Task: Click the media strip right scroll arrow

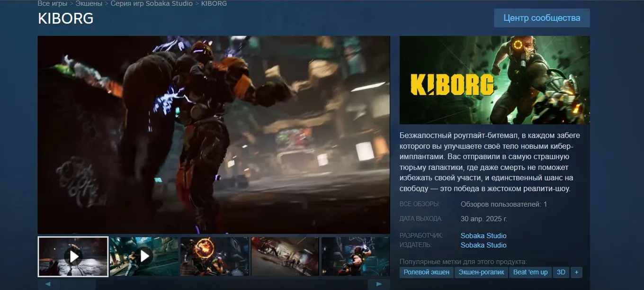Action: 379,284
